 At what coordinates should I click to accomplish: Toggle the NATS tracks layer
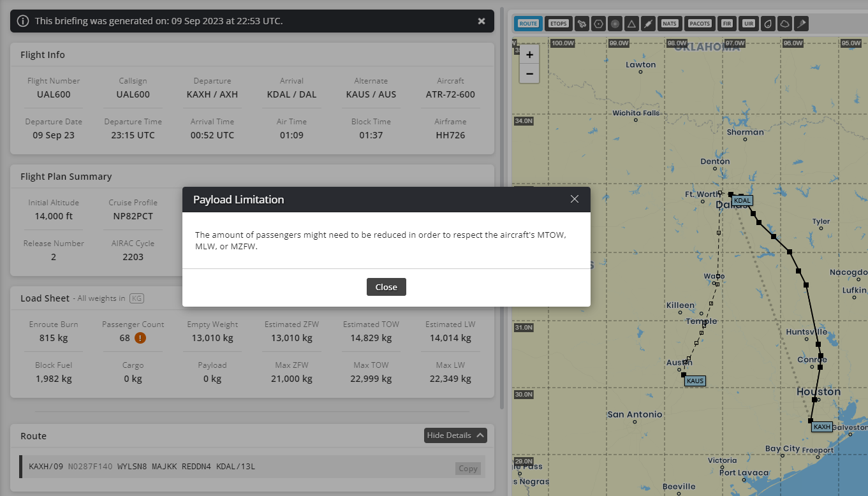(670, 24)
